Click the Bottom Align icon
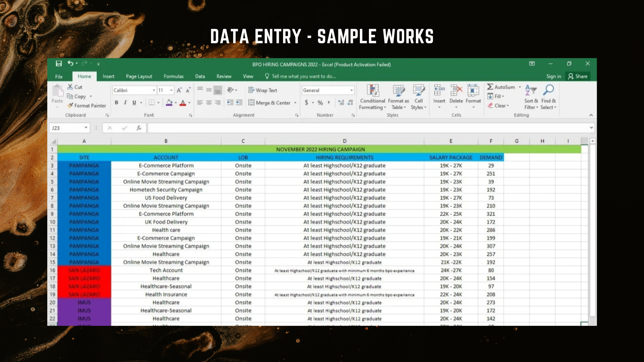Screen dimensions: 644x362 (x=218, y=90)
